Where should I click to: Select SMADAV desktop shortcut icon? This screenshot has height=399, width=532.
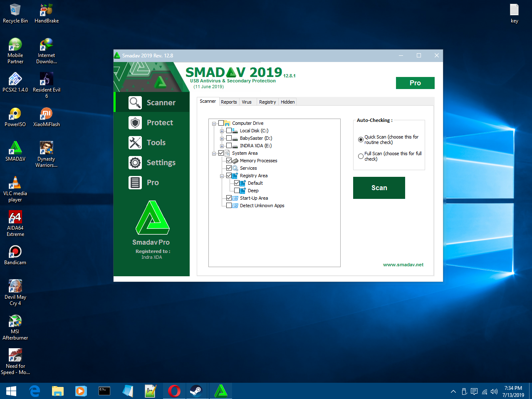click(15, 151)
